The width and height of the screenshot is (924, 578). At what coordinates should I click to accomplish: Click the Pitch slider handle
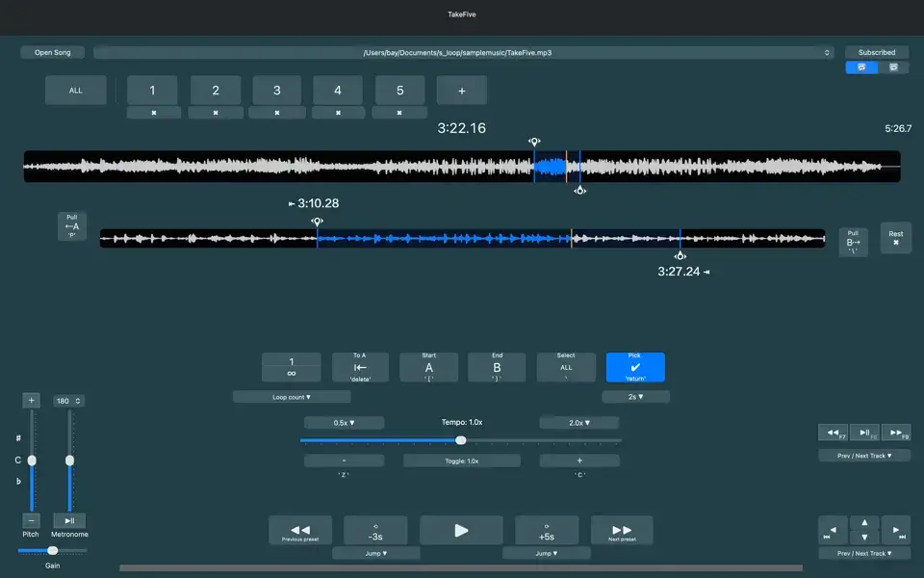pos(32,460)
